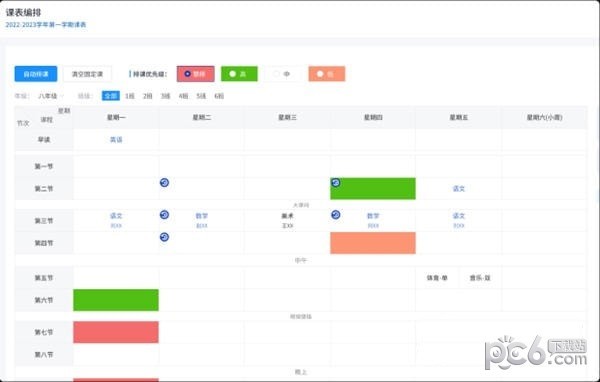Image resolution: width=600 pixels, height=382 pixels.
Task: Click the empty Wednesday 第一节 cell
Action: (287, 166)
